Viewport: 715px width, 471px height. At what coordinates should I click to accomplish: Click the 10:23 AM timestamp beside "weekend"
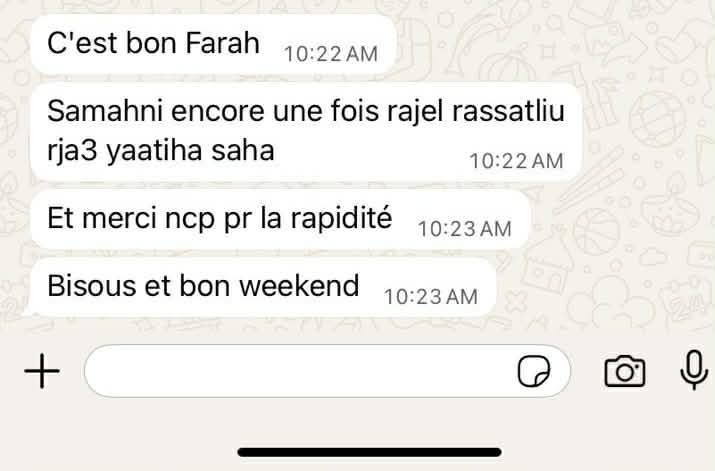click(x=431, y=297)
